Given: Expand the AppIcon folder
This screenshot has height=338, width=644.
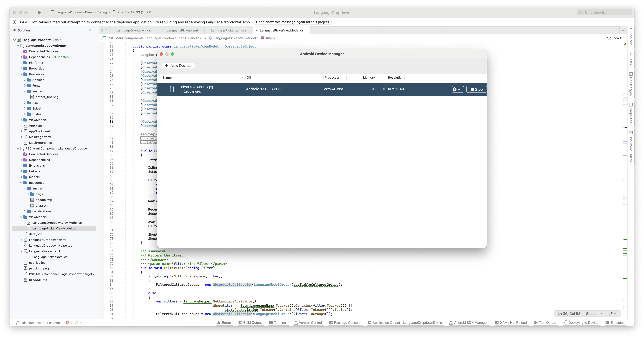Looking at the screenshot, I should 25,80.
